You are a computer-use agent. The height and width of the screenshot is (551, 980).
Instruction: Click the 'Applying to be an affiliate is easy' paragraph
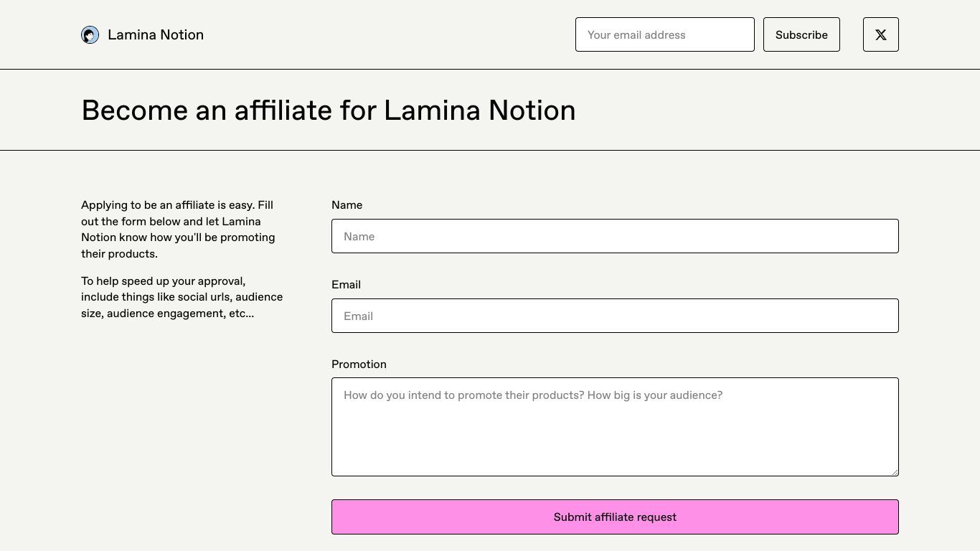click(x=178, y=230)
